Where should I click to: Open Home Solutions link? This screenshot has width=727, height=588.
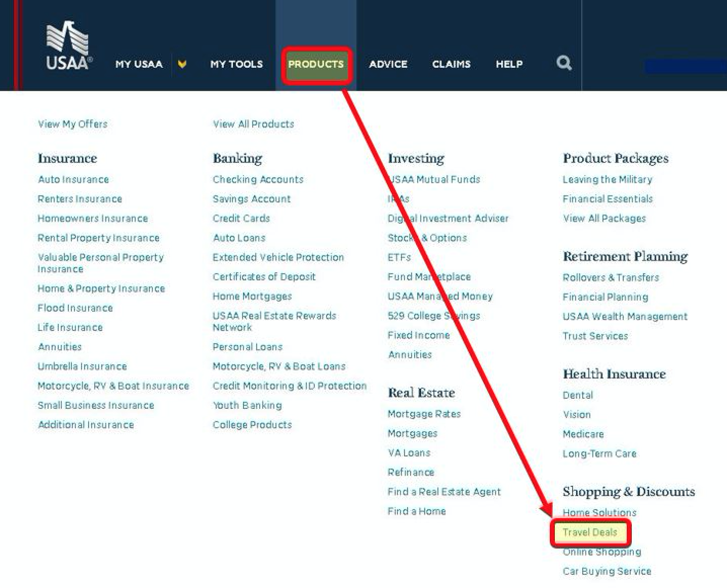[600, 513]
